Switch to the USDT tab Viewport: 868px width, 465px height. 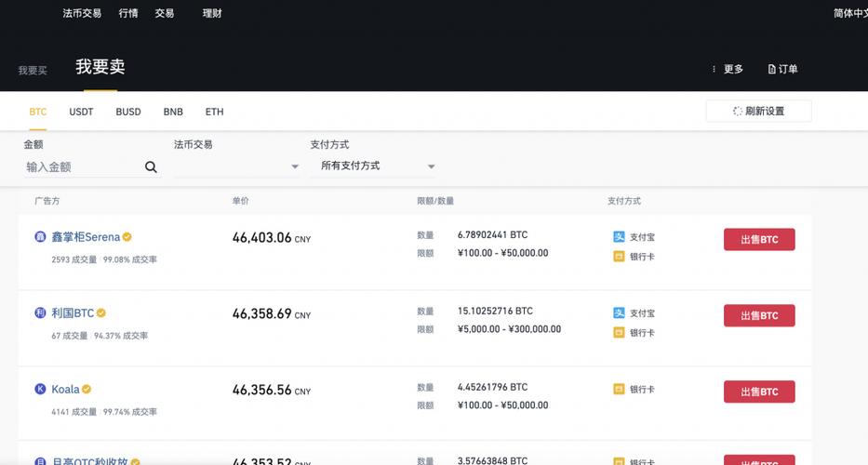click(x=81, y=112)
